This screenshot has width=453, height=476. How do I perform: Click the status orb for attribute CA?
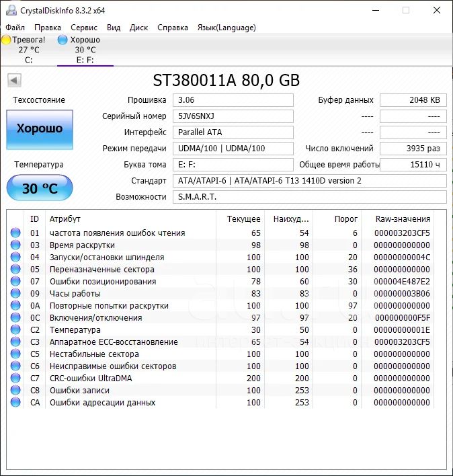pos(15,403)
